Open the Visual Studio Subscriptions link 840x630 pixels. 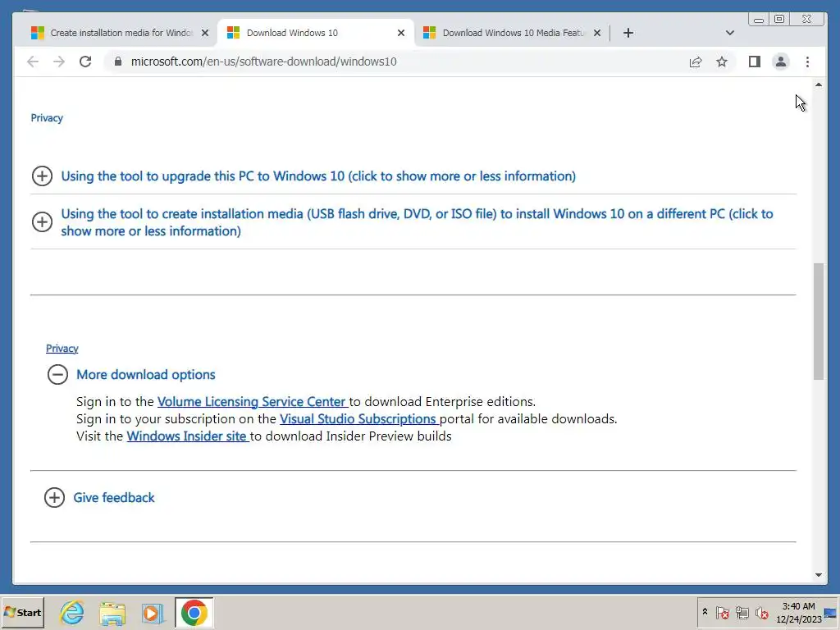358,419
